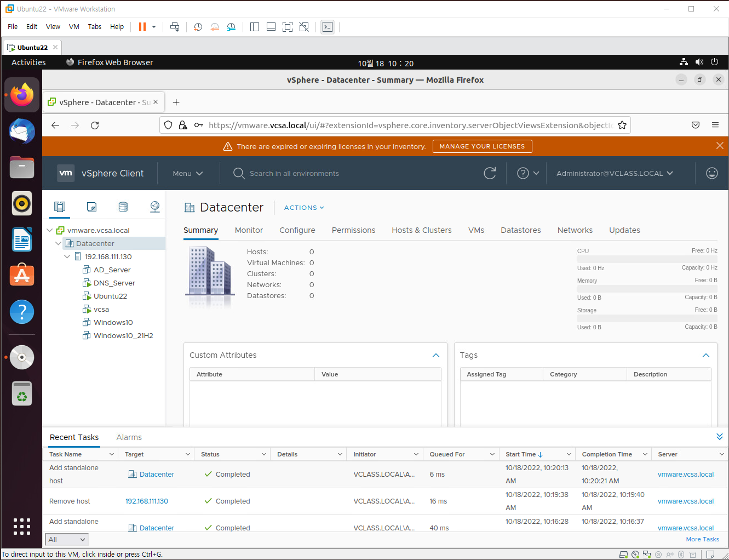Screen dimensions: 729x560
Task: Switch to the Alarms tab
Action: [x=129, y=437]
